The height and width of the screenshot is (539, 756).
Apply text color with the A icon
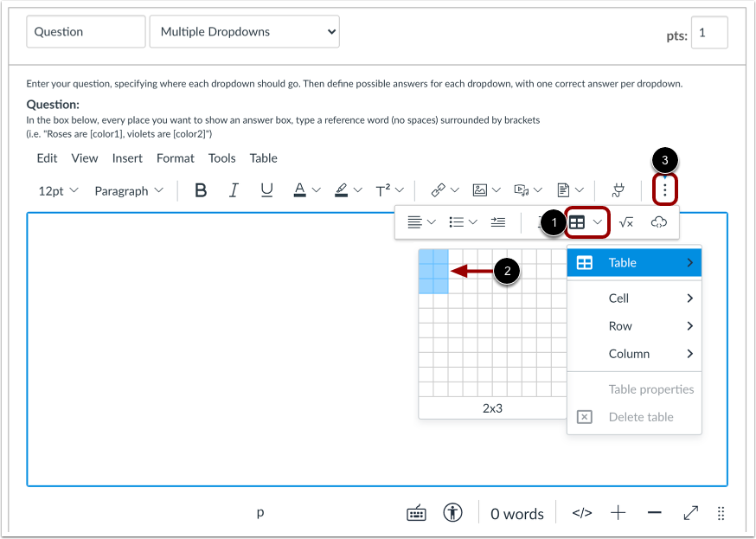[300, 191]
